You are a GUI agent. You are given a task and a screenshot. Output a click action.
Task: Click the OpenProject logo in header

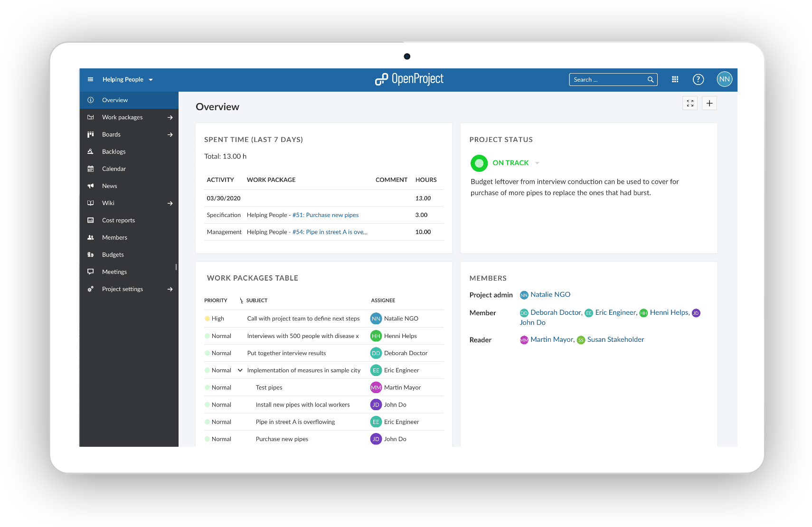click(x=409, y=79)
